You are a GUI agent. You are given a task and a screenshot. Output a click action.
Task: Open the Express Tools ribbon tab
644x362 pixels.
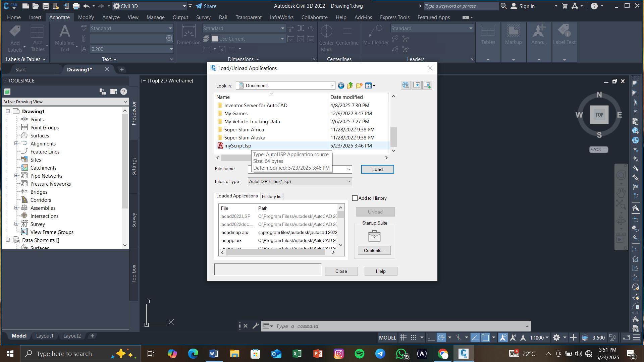point(394,17)
